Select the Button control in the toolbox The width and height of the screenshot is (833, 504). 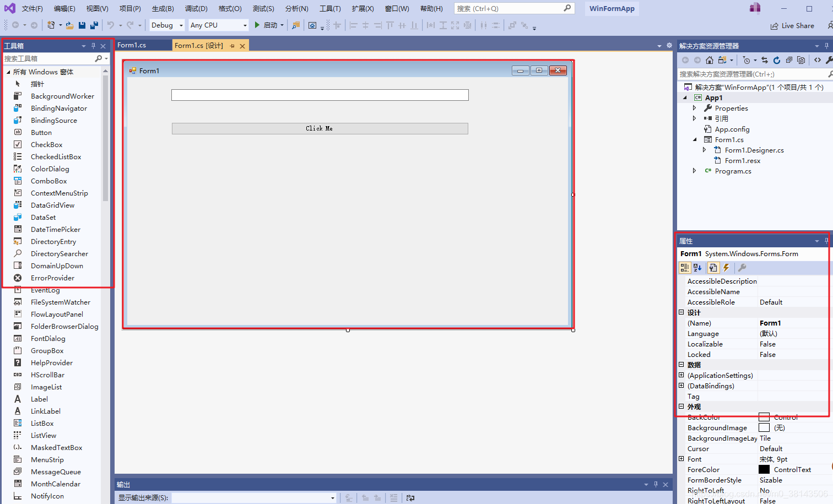41,133
